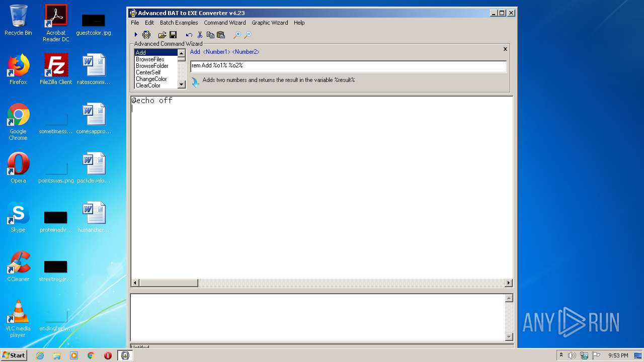Select the humanther... Word document
The image size is (644, 362).
pos(94,217)
